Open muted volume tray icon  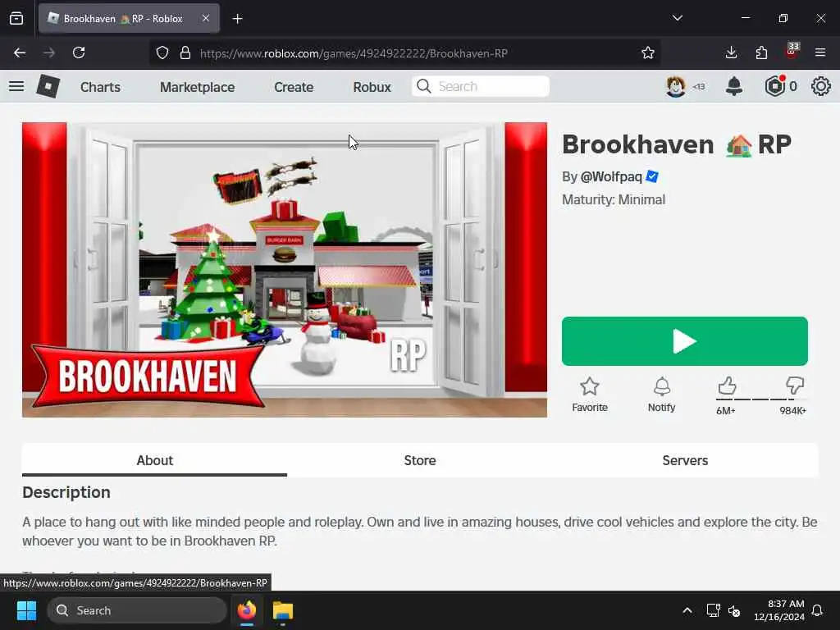[x=734, y=610]
